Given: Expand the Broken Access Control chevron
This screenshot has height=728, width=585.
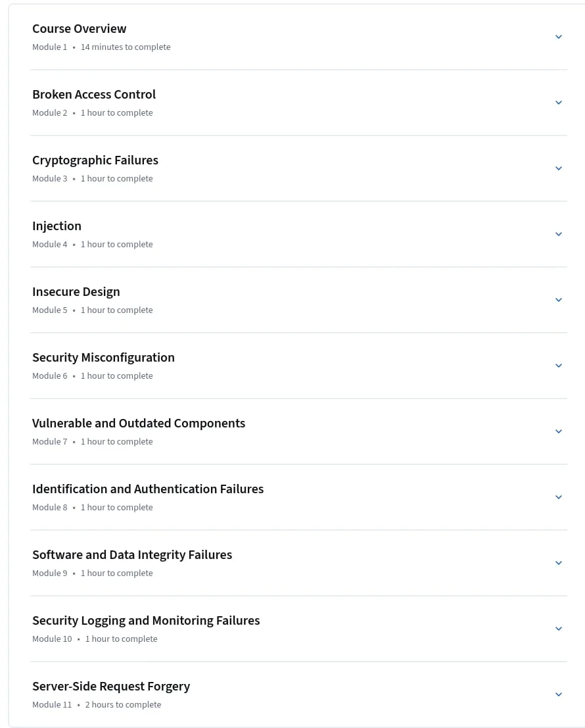Looking at the screenshot, I should 559,103.
